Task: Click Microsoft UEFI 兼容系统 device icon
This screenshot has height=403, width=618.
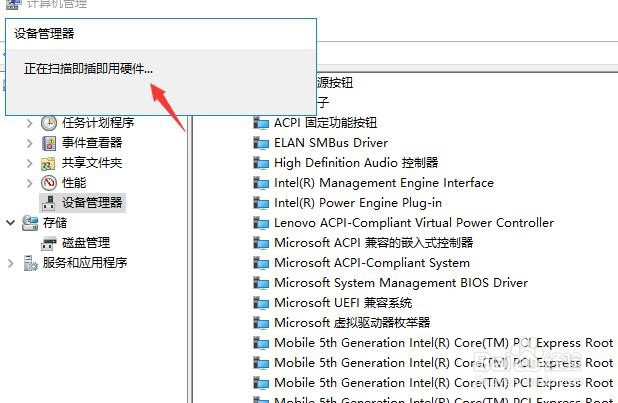Action: click(x=261, y=303)
